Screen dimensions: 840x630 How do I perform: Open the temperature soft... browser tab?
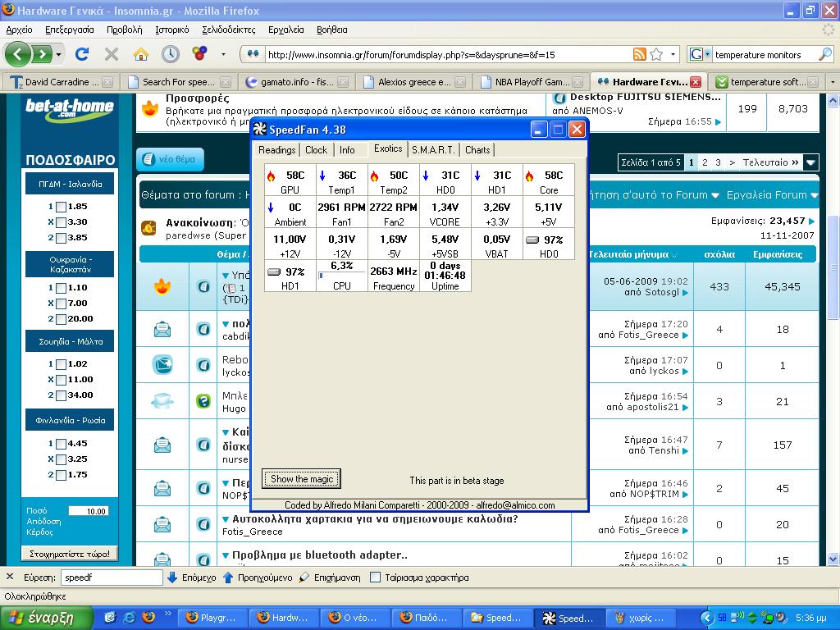pyautogui.click(x=768, y=82)
